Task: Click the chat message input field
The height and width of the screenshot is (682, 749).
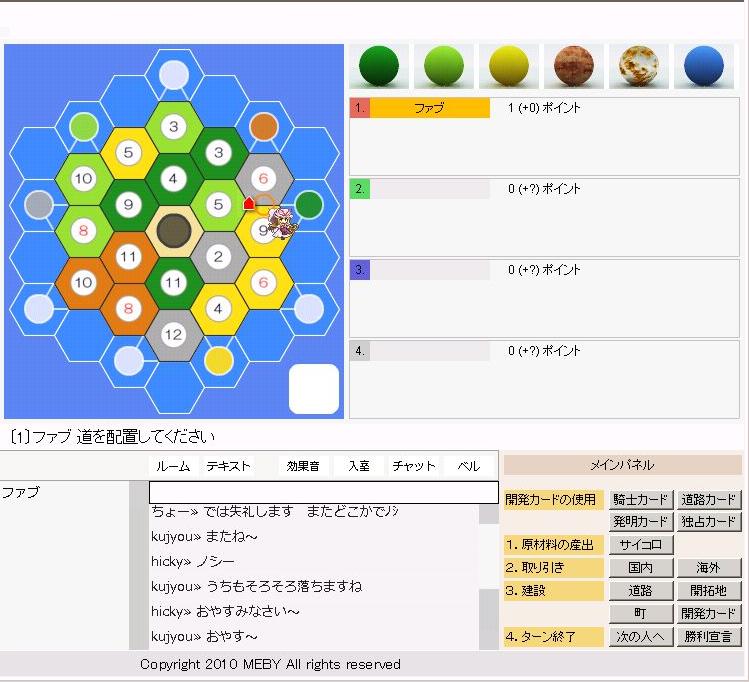Action: [323, 492]
